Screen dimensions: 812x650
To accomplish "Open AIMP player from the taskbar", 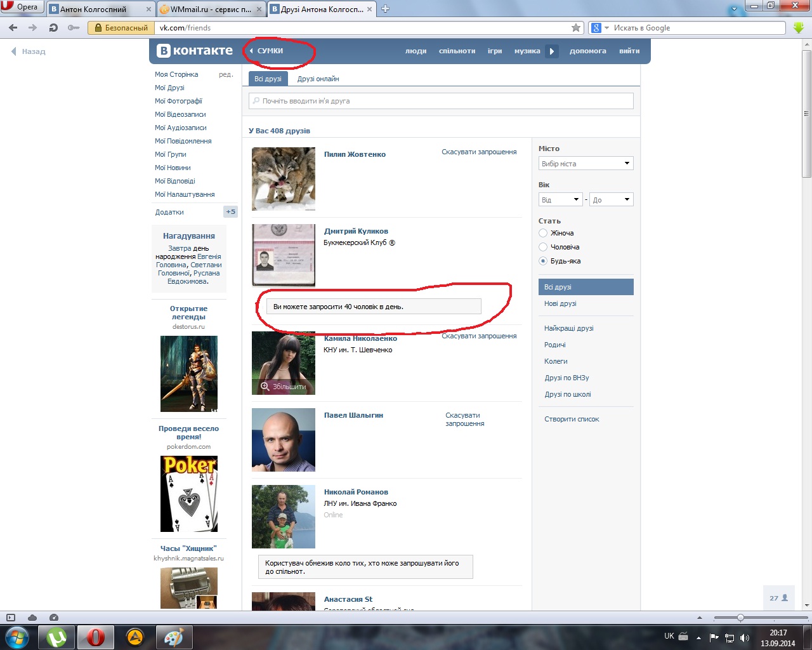I will [134, 637].
